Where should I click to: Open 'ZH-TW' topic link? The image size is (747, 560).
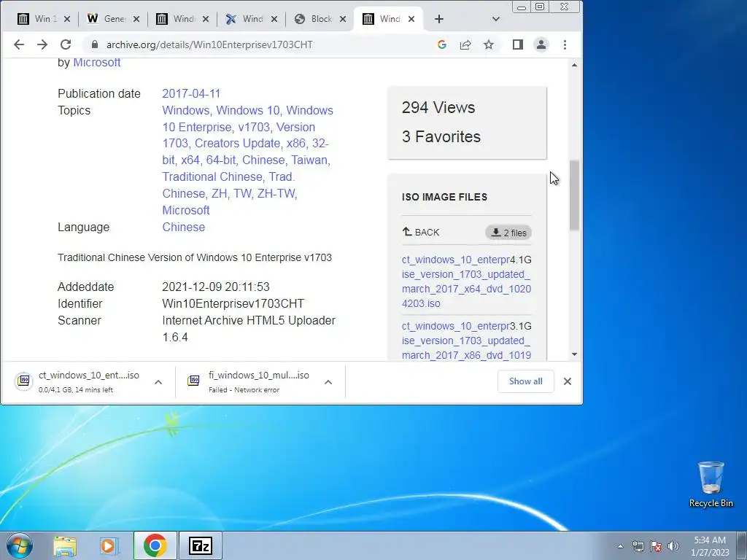click(276, 194)
